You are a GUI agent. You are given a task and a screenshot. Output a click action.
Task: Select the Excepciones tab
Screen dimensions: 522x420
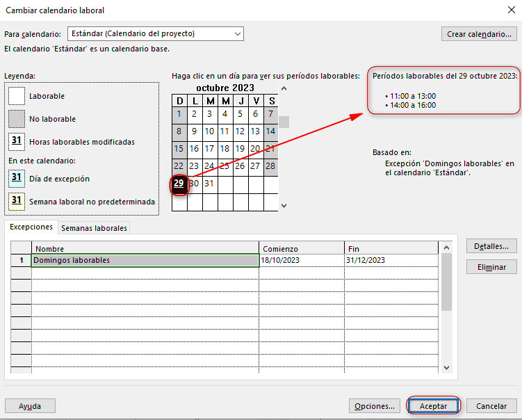(x=31, y=227)
